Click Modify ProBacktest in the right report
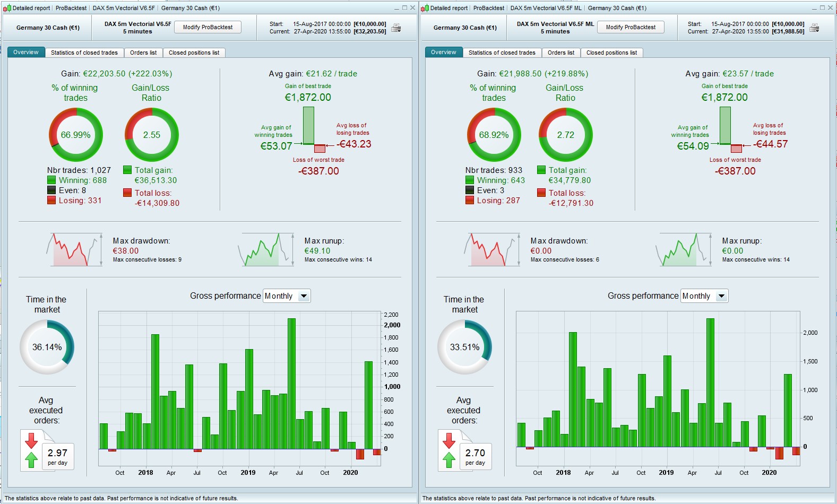Screen dimensions: 837x504 631,27
